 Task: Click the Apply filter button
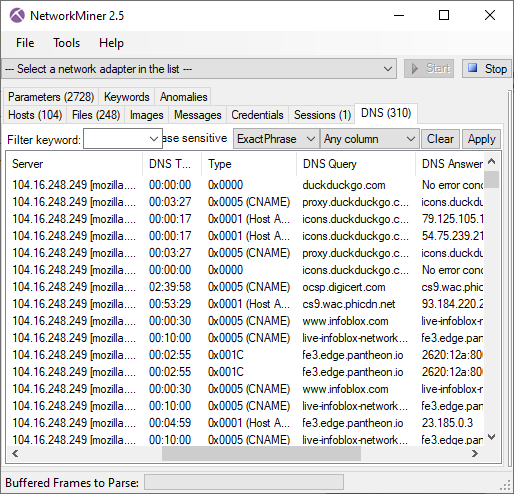coord(482,139)
